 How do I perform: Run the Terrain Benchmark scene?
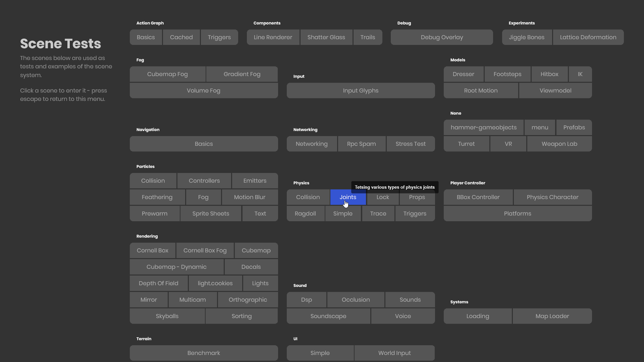click(203, 353)
